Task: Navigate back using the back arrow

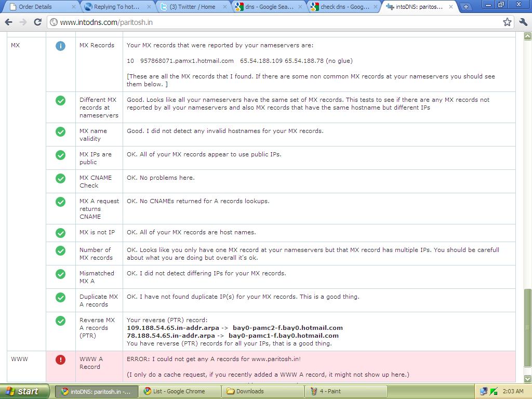Action: click(8, 23)
